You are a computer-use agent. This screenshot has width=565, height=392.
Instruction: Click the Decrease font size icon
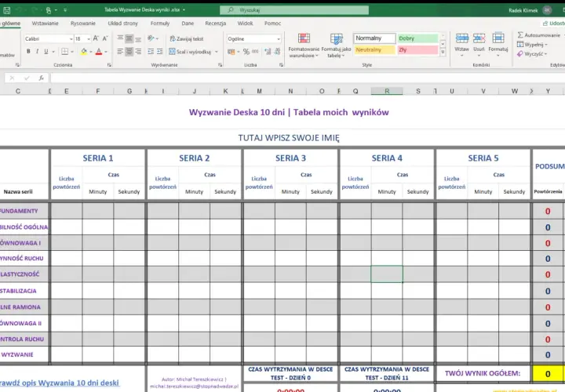[x=105, y=38]
